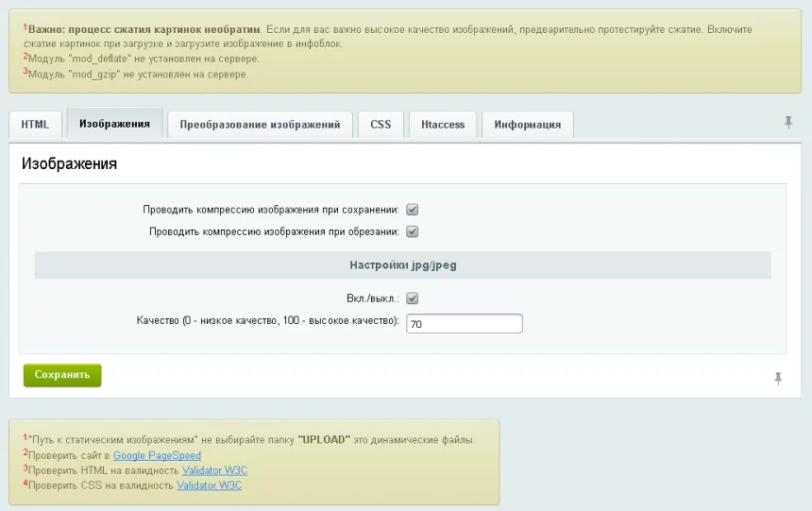Go to the CSS tab
Image resolution: width=812 pixels, height=511 pixels.
tap(381, 125)
